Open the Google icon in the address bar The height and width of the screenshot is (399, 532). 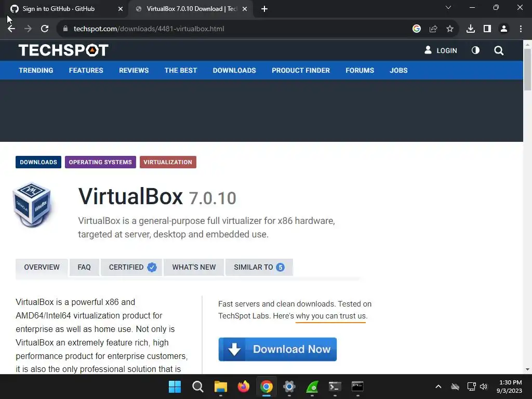[417, 29]
